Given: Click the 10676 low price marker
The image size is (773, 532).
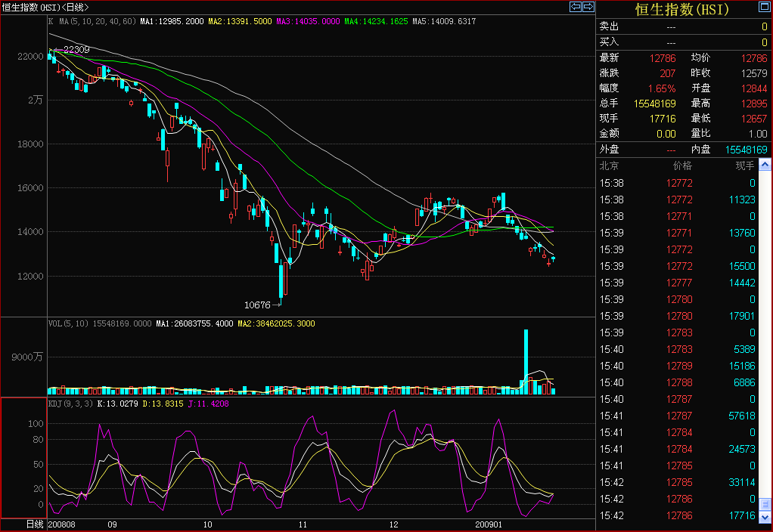Looking at the screenshot, I should tap(257, 305).
